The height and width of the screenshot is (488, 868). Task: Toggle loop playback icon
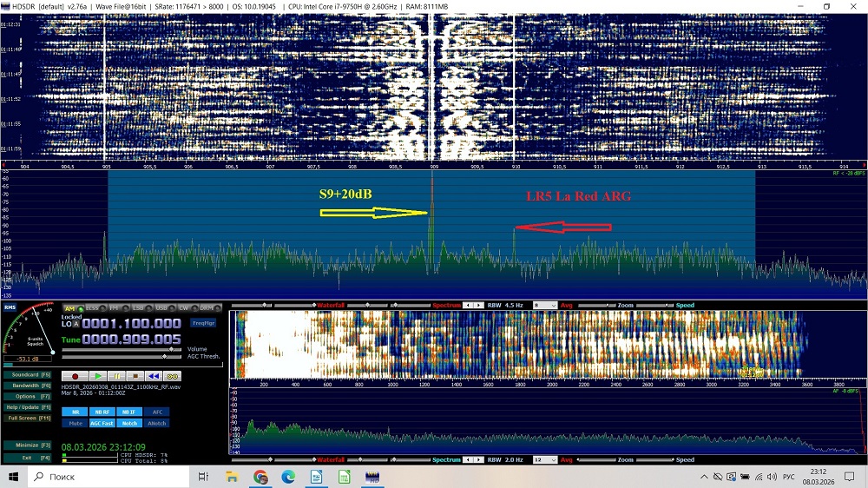click(173, 375)
